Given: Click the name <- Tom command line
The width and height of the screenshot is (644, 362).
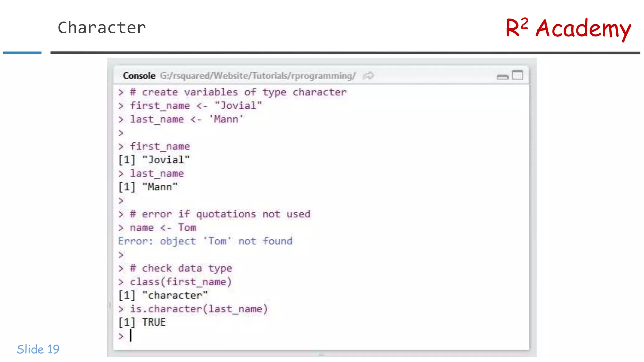Looking at the screenshot, I should 163,228.
